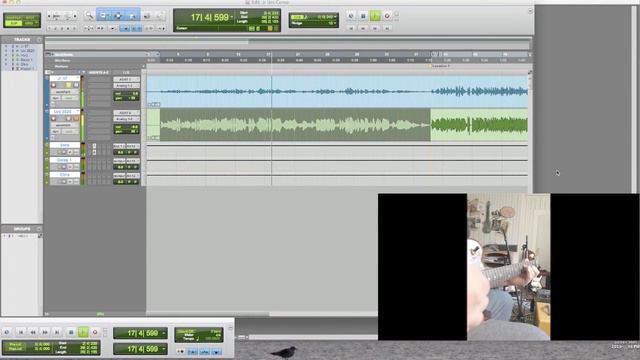Click the Grid and Nudge value display

click(313, 20)
